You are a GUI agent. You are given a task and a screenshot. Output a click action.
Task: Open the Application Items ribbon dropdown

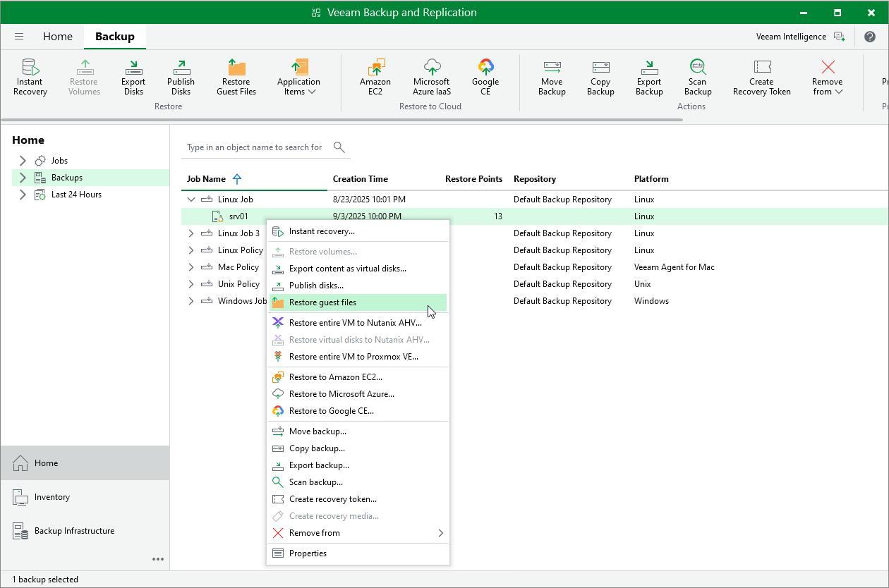299,77
